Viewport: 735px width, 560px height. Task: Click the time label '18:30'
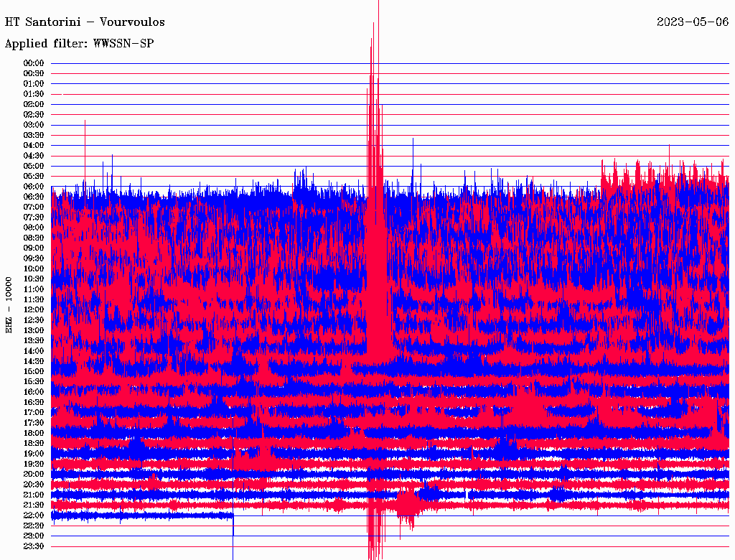coord(34,444)
